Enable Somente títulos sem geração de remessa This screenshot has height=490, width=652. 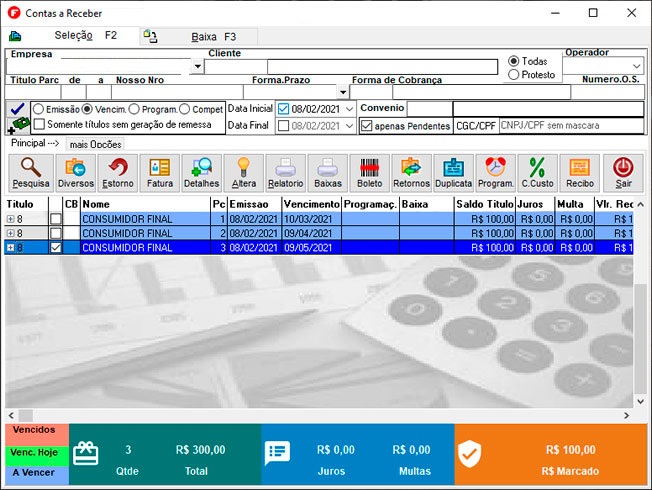tap(39, 124)
